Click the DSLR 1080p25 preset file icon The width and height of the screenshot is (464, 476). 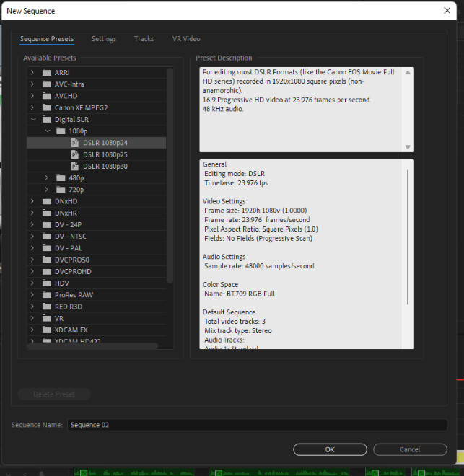tap(75, 154)
